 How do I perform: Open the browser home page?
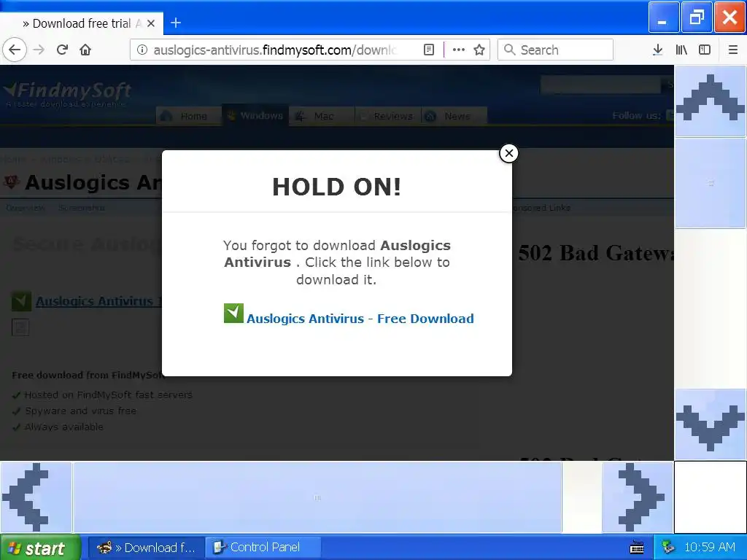tap(85, 50)
